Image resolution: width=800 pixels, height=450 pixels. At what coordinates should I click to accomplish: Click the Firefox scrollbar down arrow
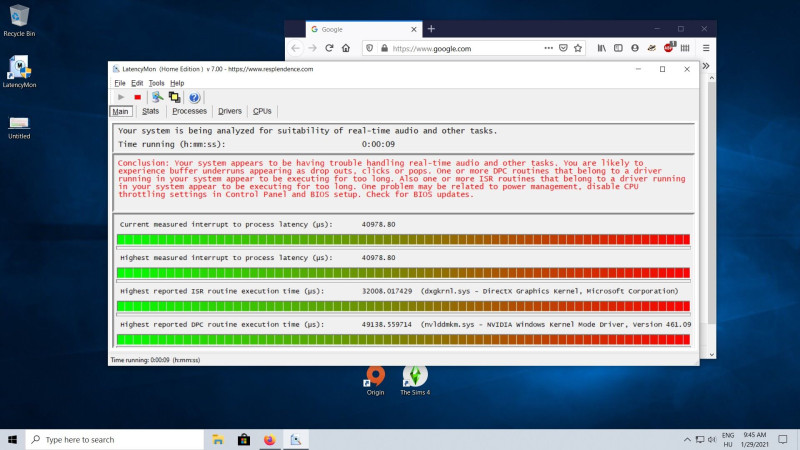coord(711,355)
